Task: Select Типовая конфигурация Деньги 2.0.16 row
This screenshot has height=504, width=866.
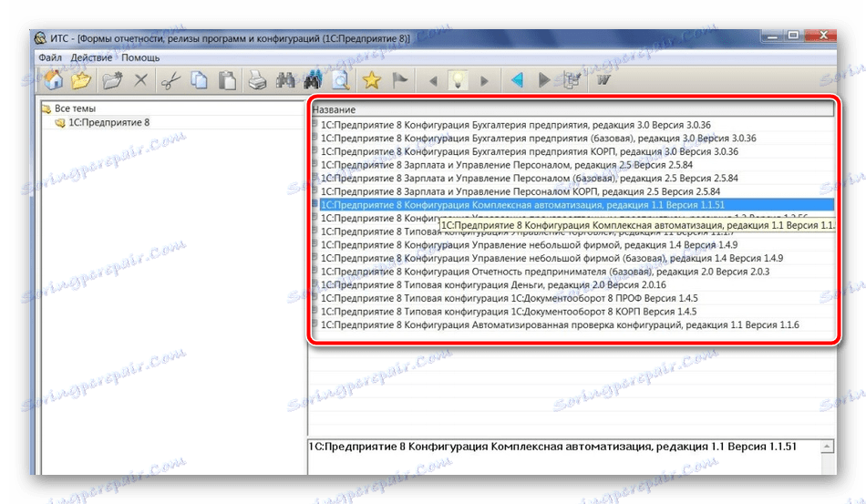Action: coord(572,285)
